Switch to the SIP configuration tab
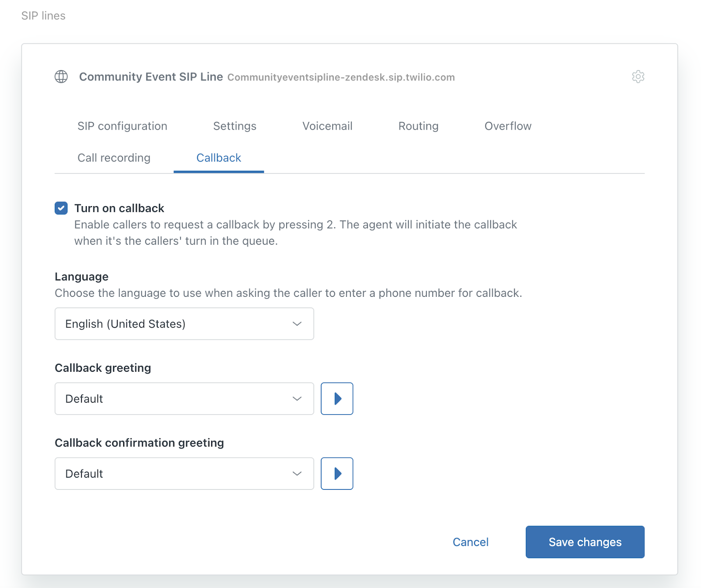 click(122, 126)
